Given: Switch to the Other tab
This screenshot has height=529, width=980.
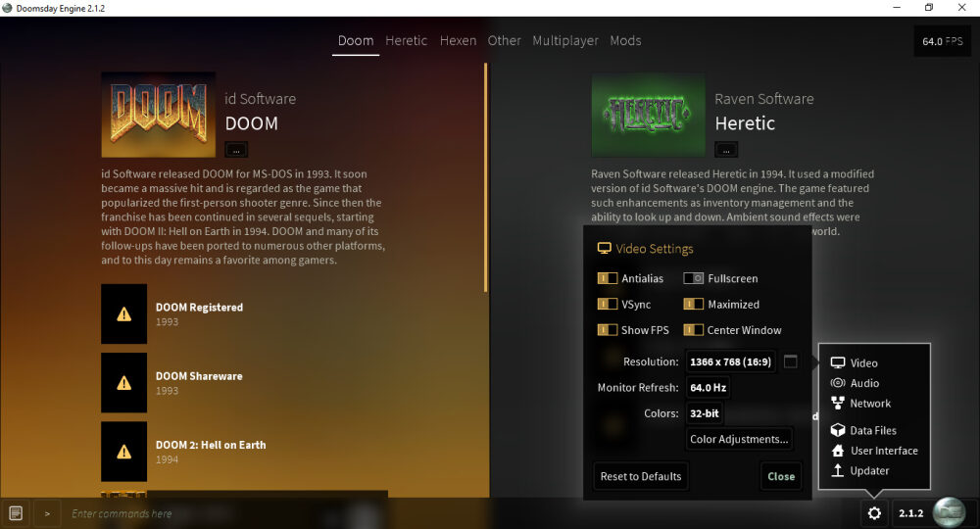Looking at the screenshot, I should point(505,40).
